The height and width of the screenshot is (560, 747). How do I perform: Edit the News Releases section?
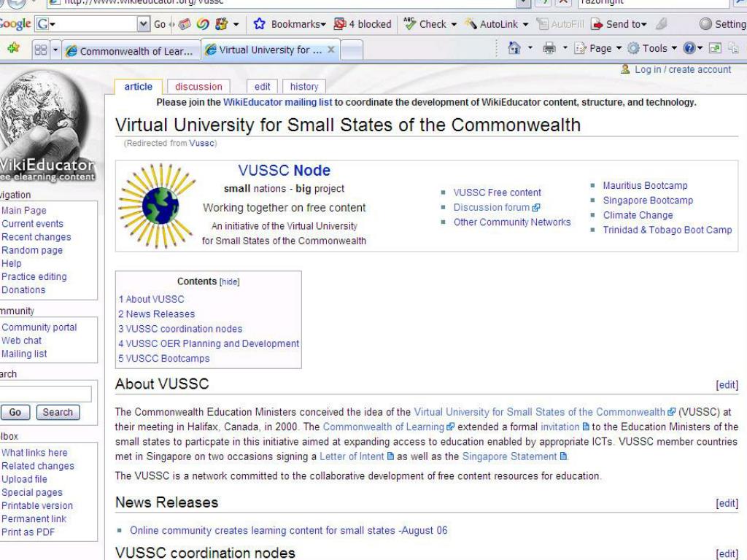click(727, 503)
